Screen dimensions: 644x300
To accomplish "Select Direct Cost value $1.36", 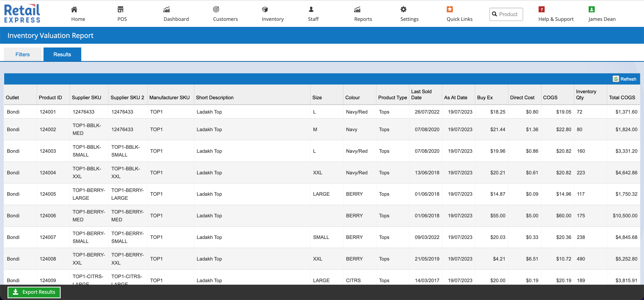I will [532, 129].
